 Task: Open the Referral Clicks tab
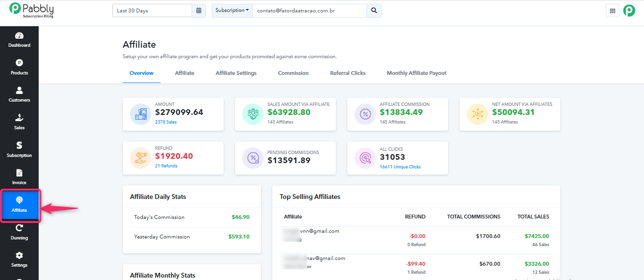pos(348,73)
